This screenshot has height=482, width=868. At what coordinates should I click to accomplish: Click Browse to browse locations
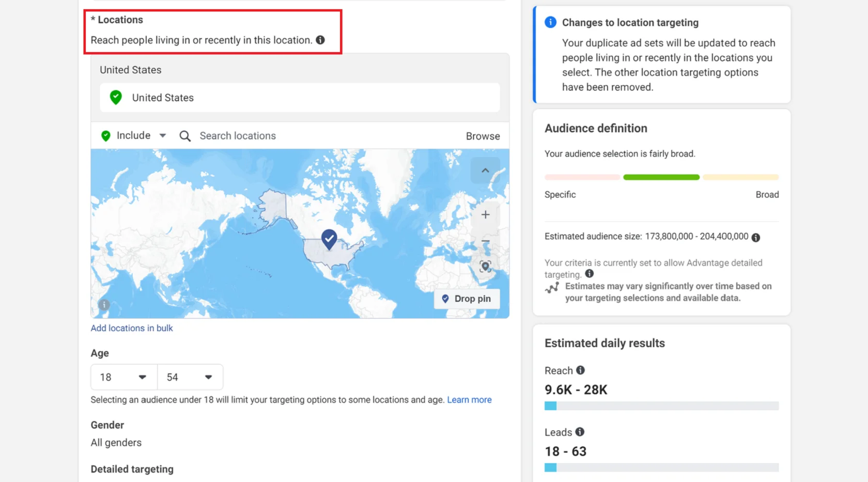coord(483,136)
